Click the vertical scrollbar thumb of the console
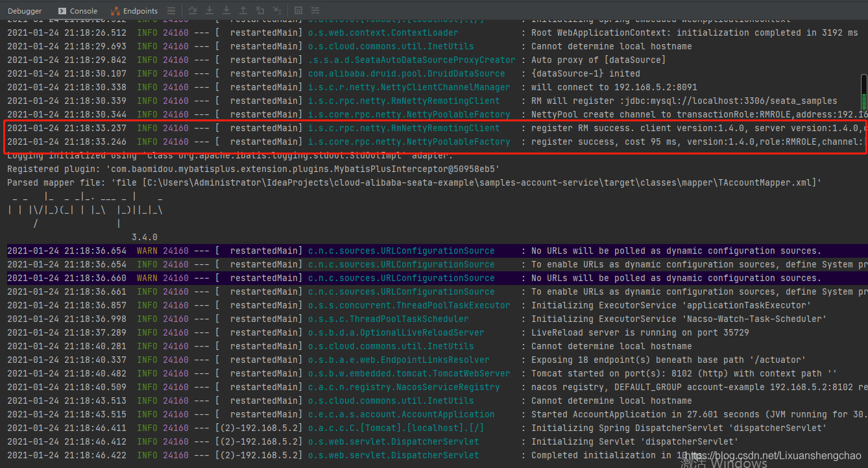This screenshot has height=468, width=868. pyautogui.click(x=864, y=93)
